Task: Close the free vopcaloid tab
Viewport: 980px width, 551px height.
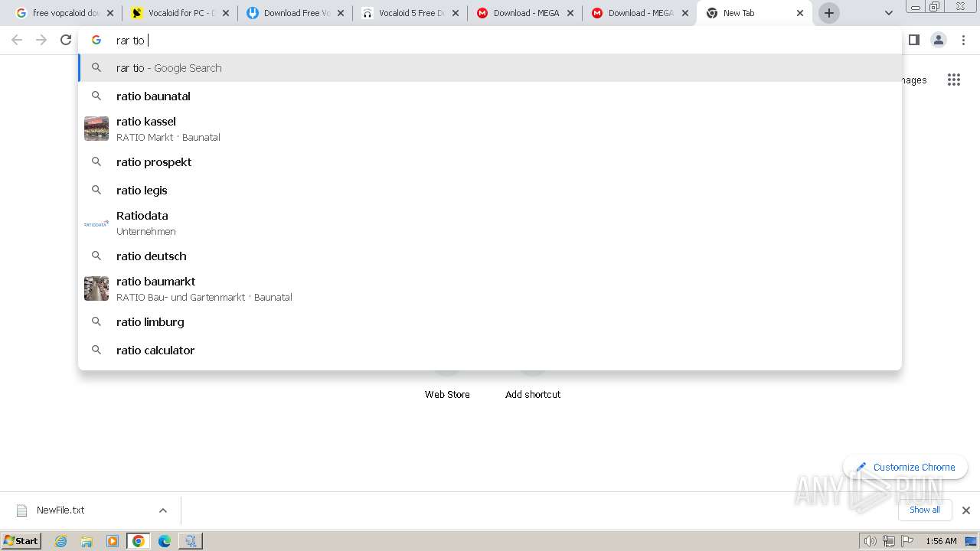Action: point(111,13)
